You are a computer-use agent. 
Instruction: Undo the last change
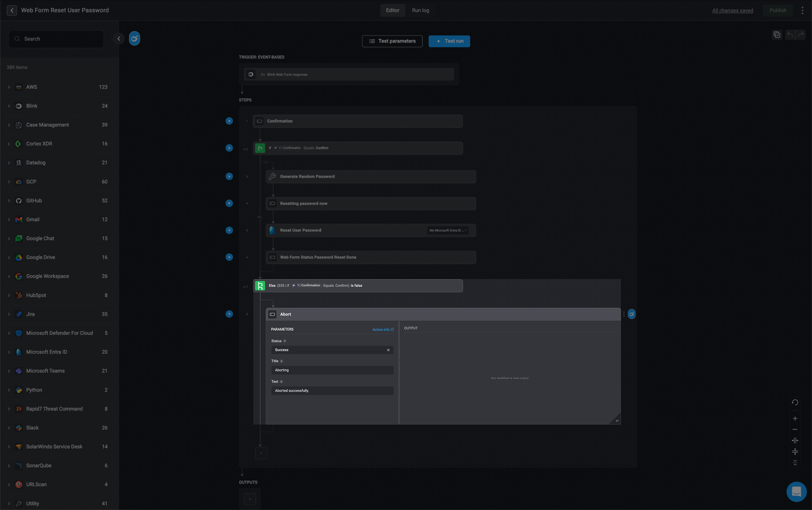click(x=790, y=35)
